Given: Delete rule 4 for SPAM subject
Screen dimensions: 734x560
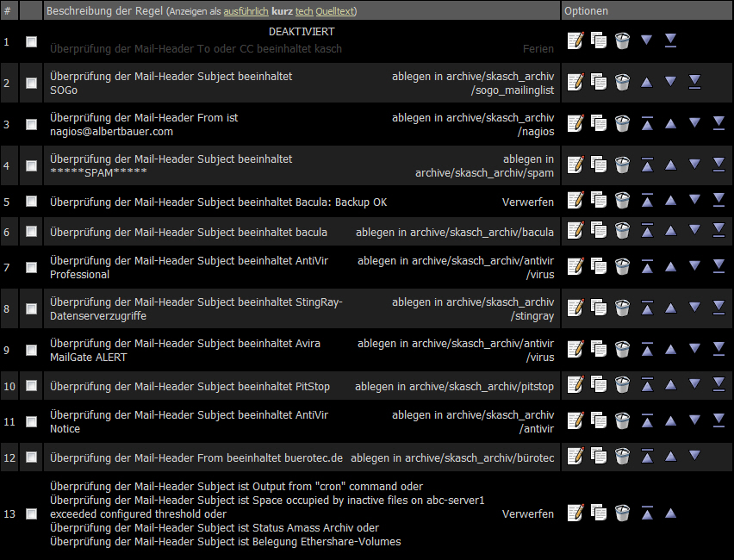Looking at the screenshot, I should [623, 165].
